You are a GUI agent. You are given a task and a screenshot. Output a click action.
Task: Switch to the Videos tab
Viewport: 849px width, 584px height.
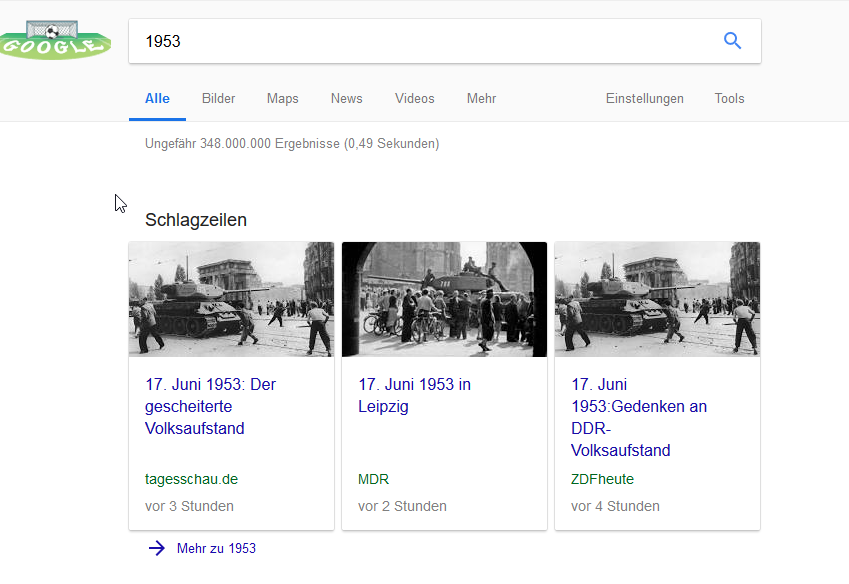click(414, 98)
